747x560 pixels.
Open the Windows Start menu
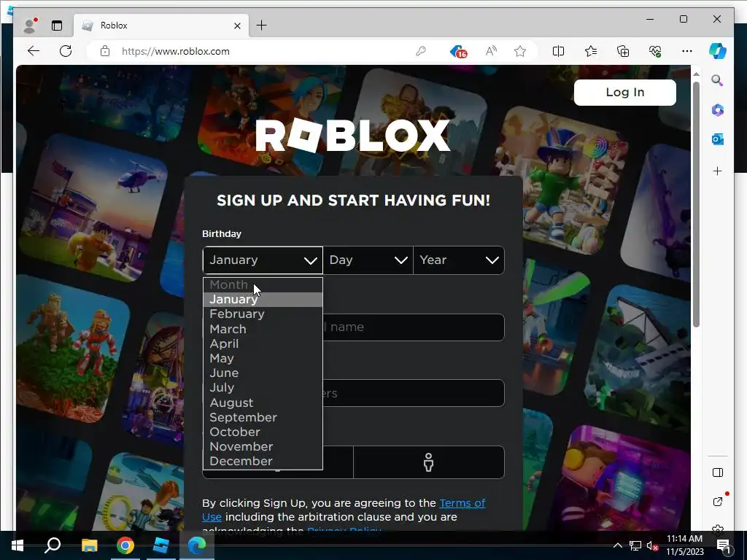click(x=18, y=545)
